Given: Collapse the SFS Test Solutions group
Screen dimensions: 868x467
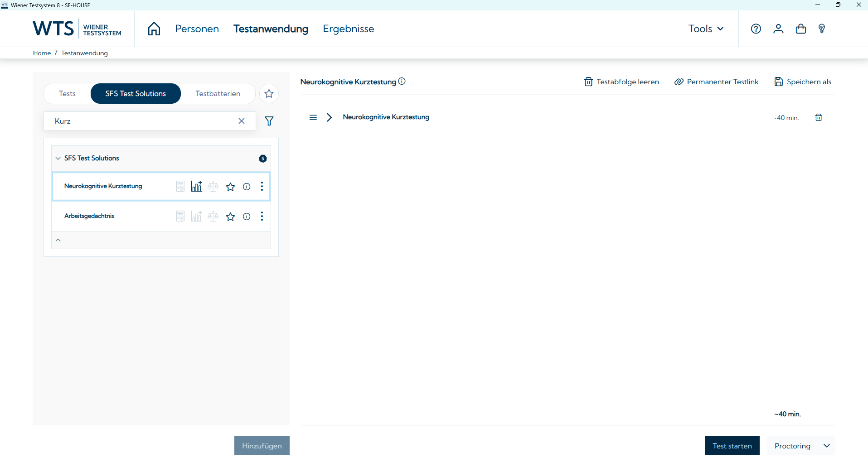Looking at the screenshot, I should (58, 159).
